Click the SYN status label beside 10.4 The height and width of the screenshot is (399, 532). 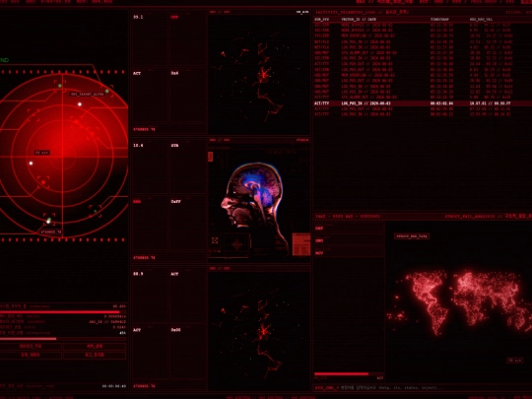174,145
